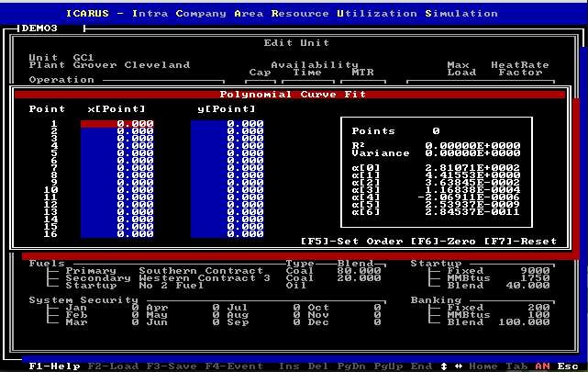Select the highlighted x[Point] cell for row 1
This screenshot has height=372, width=588.
tap(117, 123)
